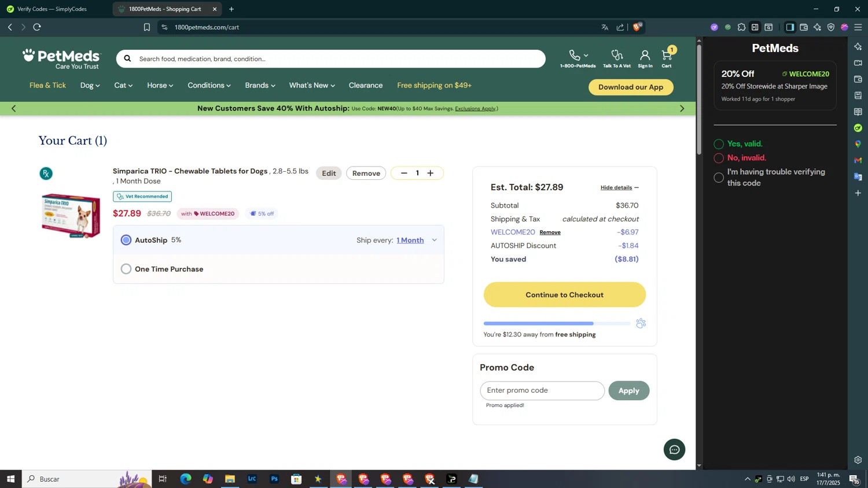Viewport: 868px width, 488px height.
Task: Collapse order summary with Hide details
Action: click(620, 187)
